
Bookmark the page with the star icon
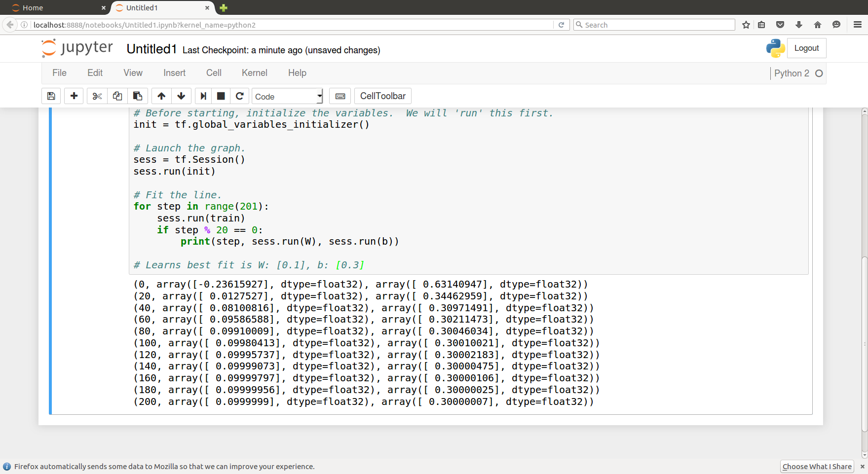point(746,25)
